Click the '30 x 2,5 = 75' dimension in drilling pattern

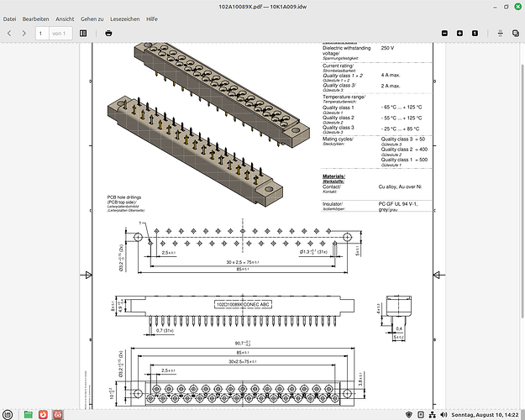click(243, 262)
